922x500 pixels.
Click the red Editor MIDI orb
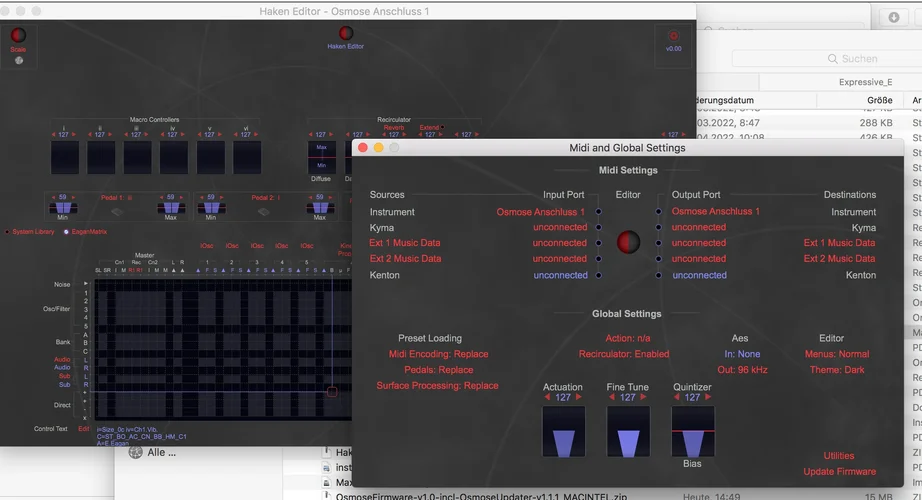pos(628,243)
